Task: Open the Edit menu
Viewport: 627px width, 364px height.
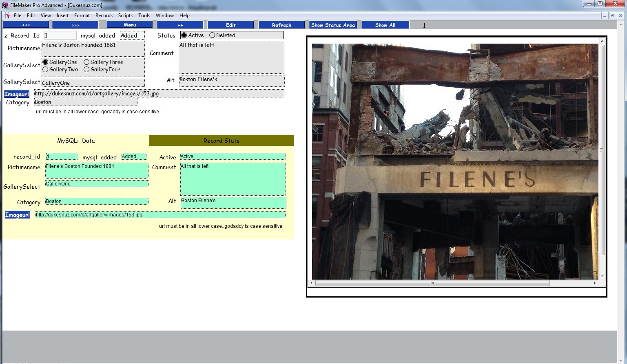Action: (31, 15)
